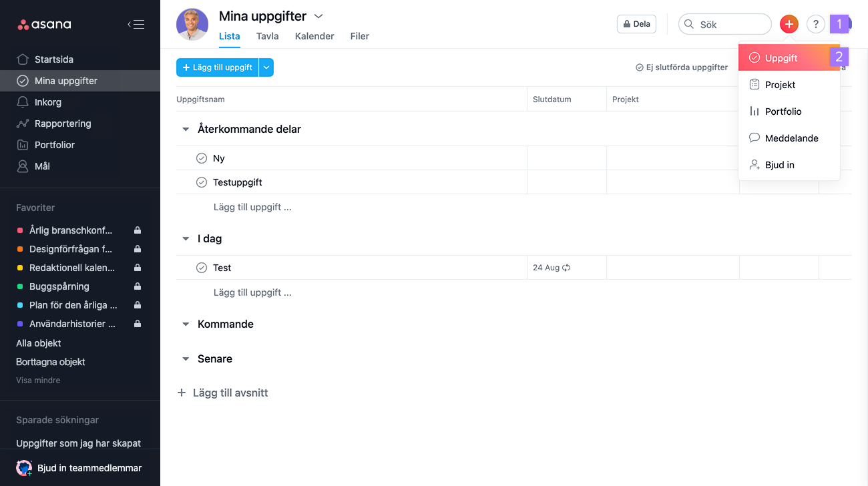The width and height of the screenshot is (868, 486).
Task: Open Startsida via the home icon
Action: tap(23, 59)
